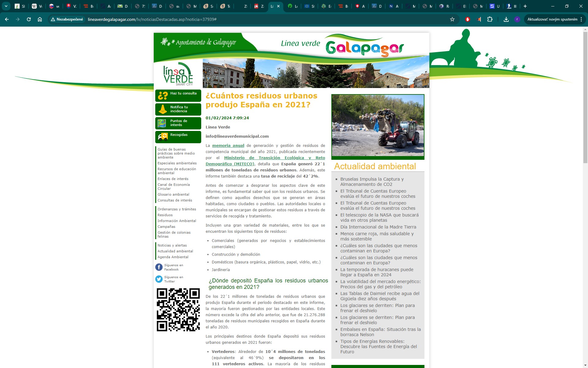Open Información Ambiental link
This screenshot has width=588, height=368.
pyautogui.click(x=177, y=221)
